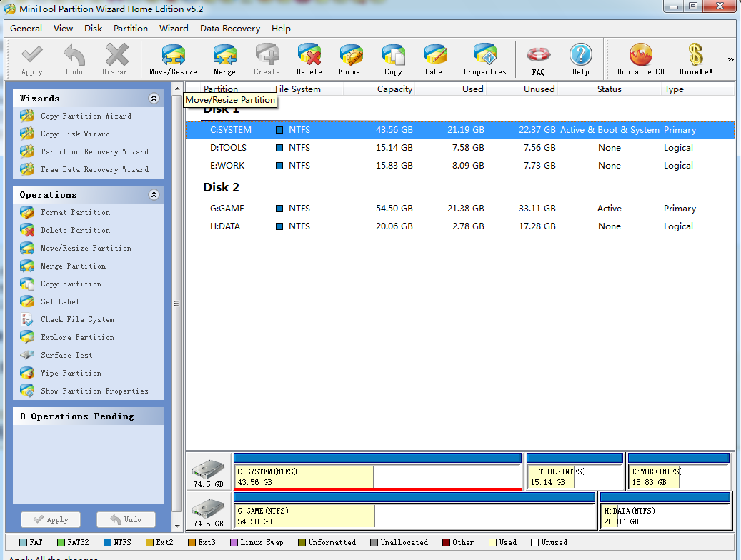The image size is (741, 560).
Task: Select the Merge toolbar icon
Action: coord(224,55)
